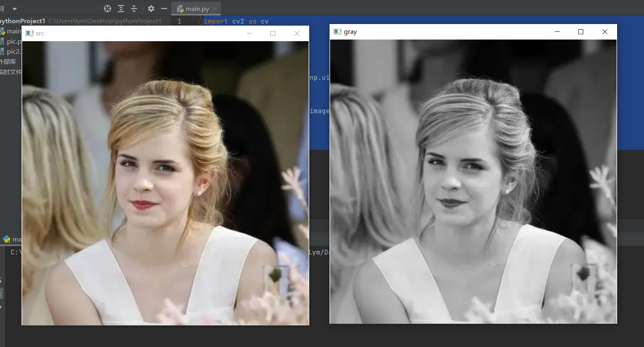Maximize the gray image window
The width and height of the screenshot is (644, 347).
coord(581,32)
